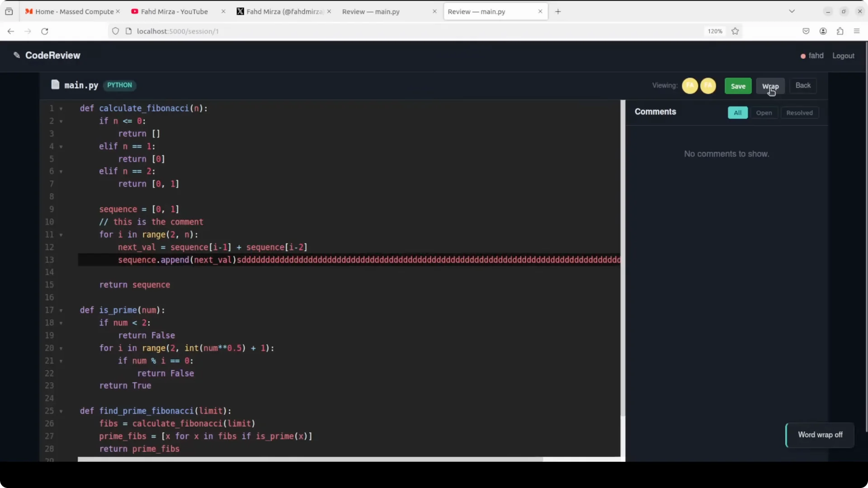Open the Firefox account icon
This screenshot has height=488, width=868.
click(x=823, y=31)
